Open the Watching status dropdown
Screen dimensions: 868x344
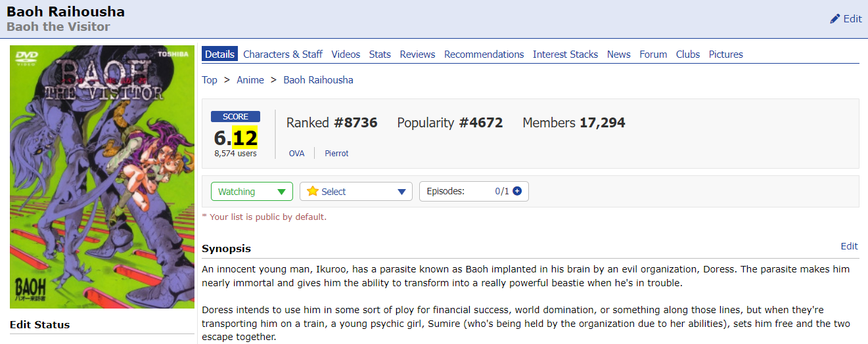pyautogui.click(x=252, y=191)
